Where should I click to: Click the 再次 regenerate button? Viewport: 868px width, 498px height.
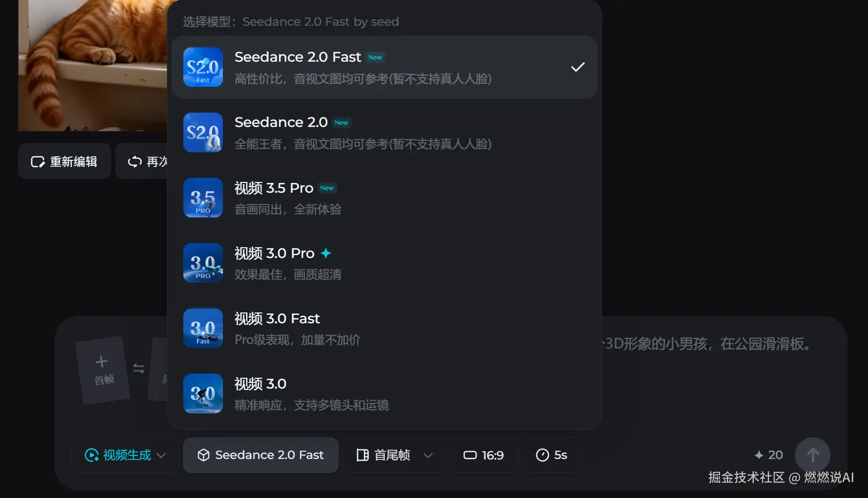tap(142, 161)
